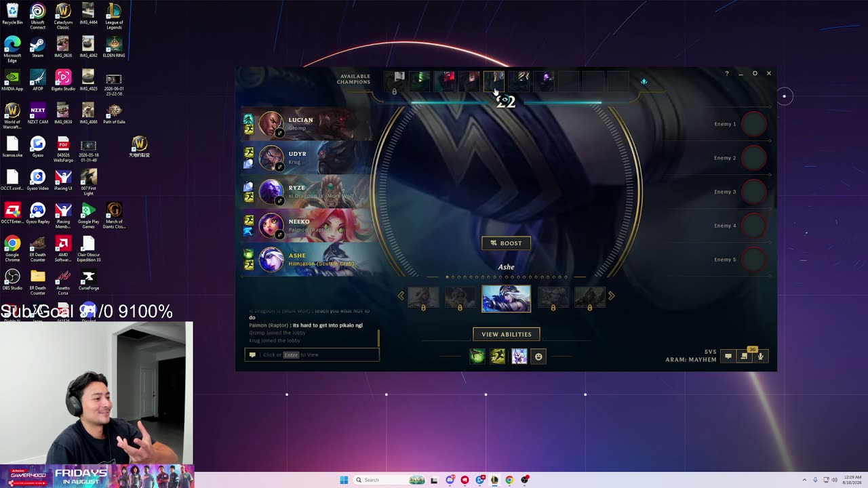Open League of Legends desktop shortcut

114,16
